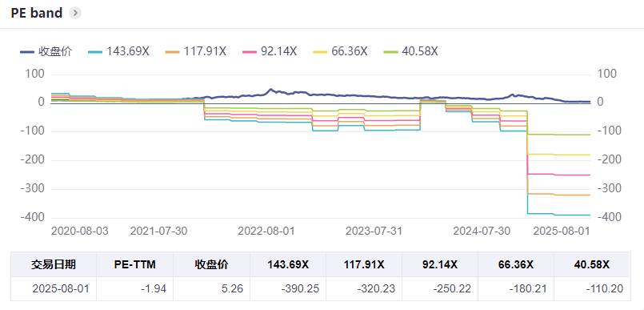
Task: Toggle the 92.14X legend series
Action: 269,52
